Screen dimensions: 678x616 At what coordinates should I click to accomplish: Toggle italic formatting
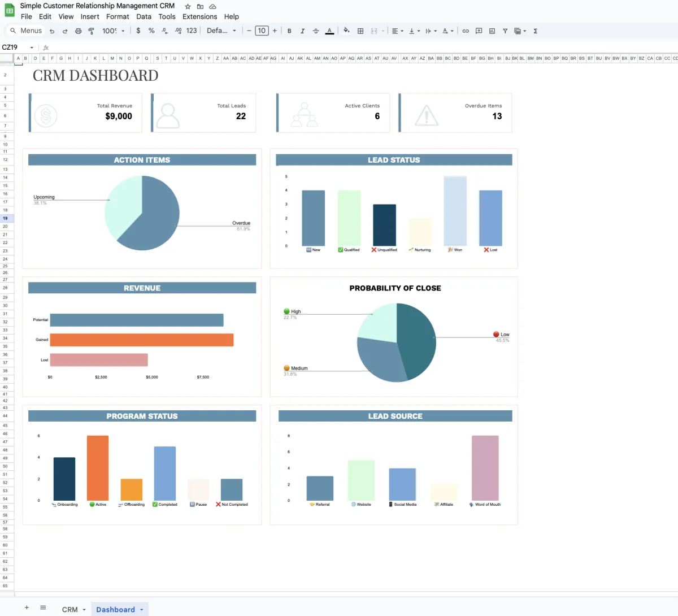(302, 31)
